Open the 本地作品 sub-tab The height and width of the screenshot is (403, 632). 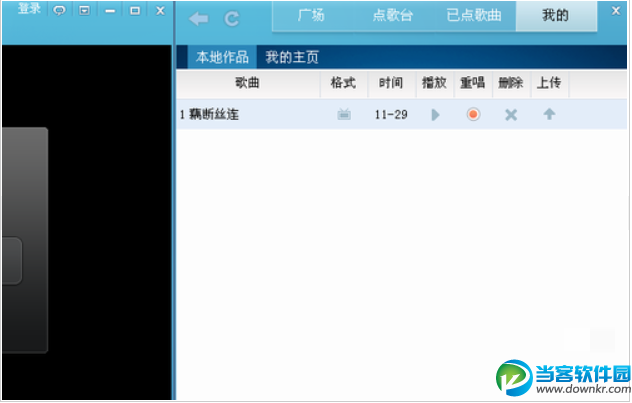pos(222,57)
